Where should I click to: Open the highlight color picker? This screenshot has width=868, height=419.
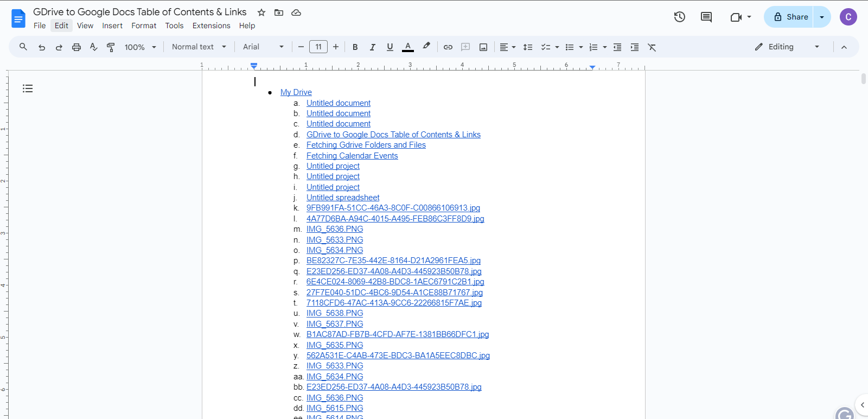click(x=426, y=47)
